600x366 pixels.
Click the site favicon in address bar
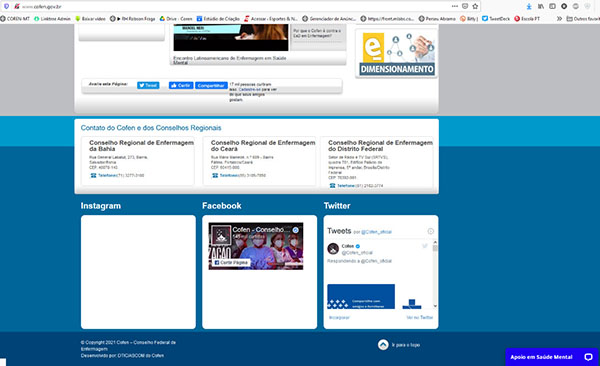pyautogui.click(x=17, y=6)
